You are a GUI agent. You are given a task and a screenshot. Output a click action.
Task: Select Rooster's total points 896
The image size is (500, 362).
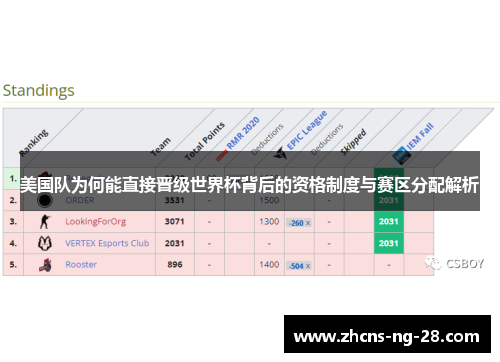175,265
